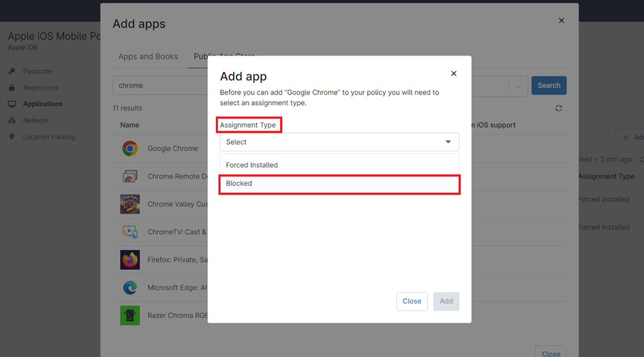Click the Applications monitor icon
The width and height of the screenshot is (644, 357).
tap(12, 104)
